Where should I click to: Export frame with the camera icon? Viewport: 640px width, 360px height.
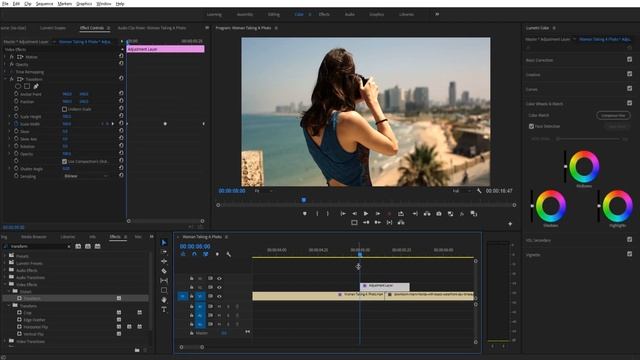click(439, 213)
